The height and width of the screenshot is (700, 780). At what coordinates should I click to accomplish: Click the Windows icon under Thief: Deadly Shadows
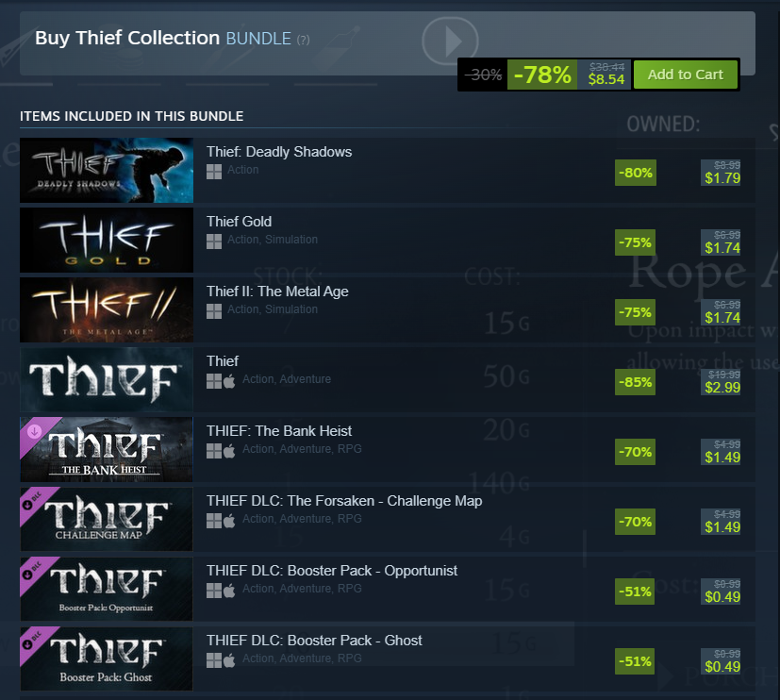(x=214, y=172)
